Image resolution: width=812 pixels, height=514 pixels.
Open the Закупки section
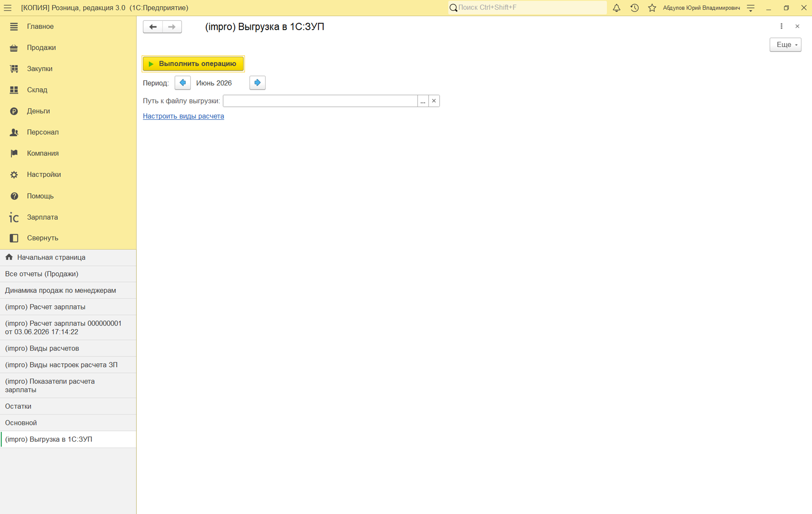tap(68, 69)
